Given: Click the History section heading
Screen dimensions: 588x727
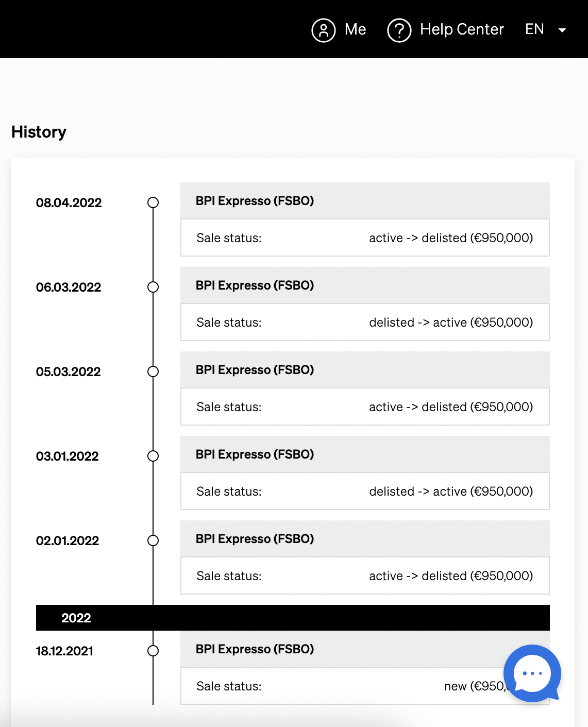Looking at the screenshot, I should (39, 132).
